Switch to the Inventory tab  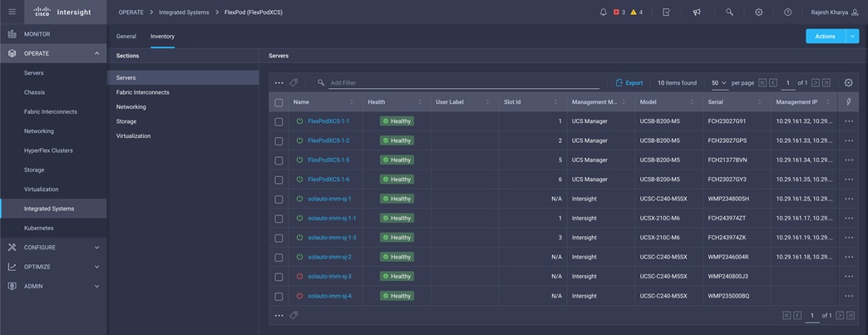point(162,36)
